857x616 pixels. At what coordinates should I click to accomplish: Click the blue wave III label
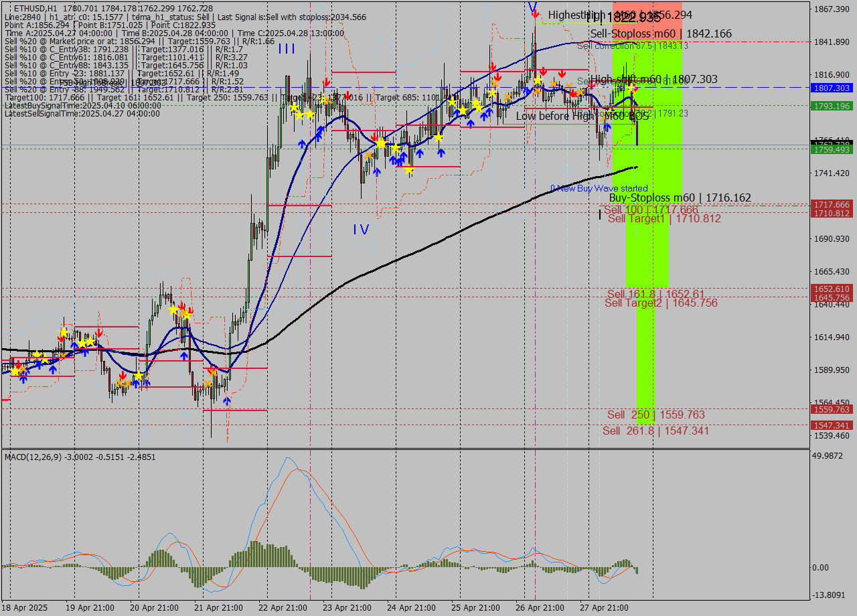tap(287, 48)
